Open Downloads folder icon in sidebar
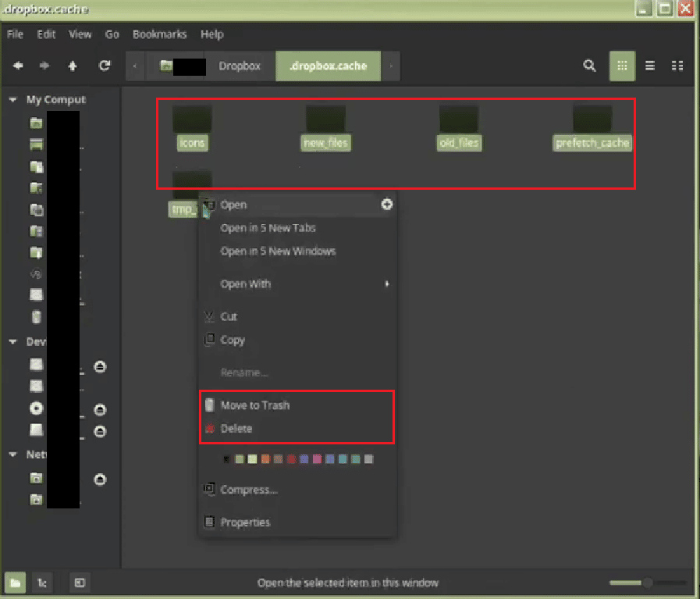This screenshot has width=700, height=599. tap(37, 252)
